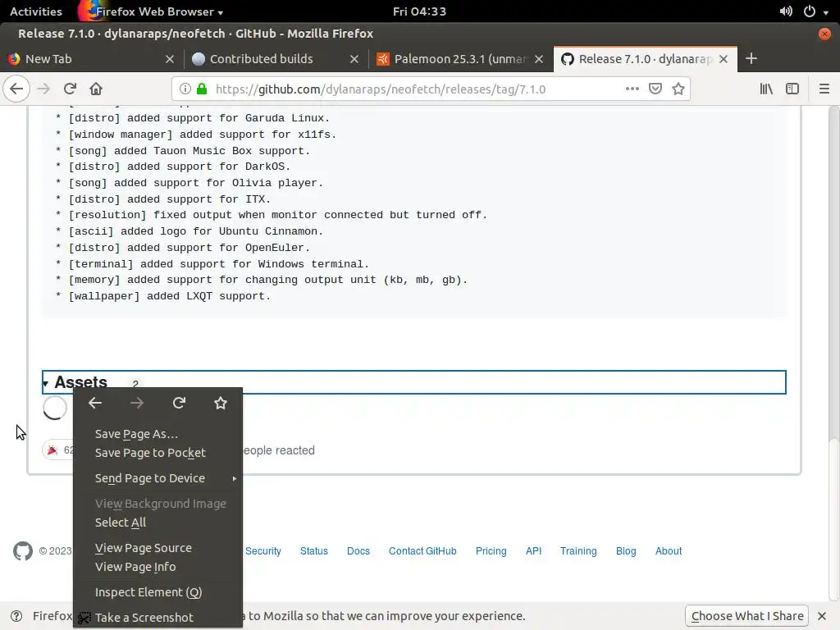Collapse the Assets section

click(414, 382)
